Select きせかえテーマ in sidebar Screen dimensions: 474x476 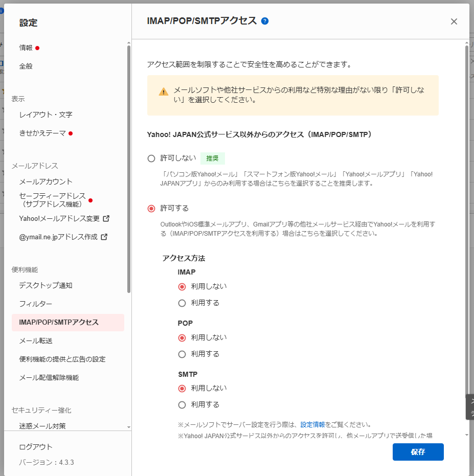(x=42, y=133)
